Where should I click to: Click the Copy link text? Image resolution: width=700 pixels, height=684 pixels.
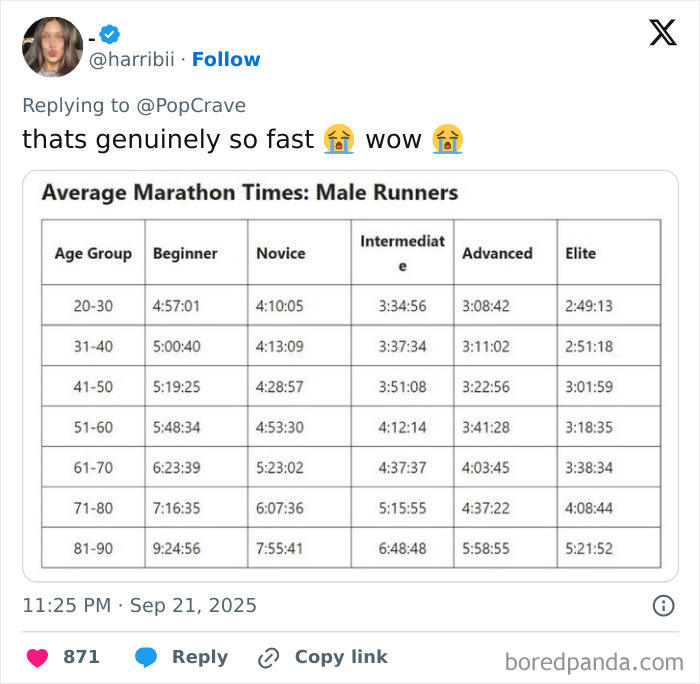tap(341, 657)
